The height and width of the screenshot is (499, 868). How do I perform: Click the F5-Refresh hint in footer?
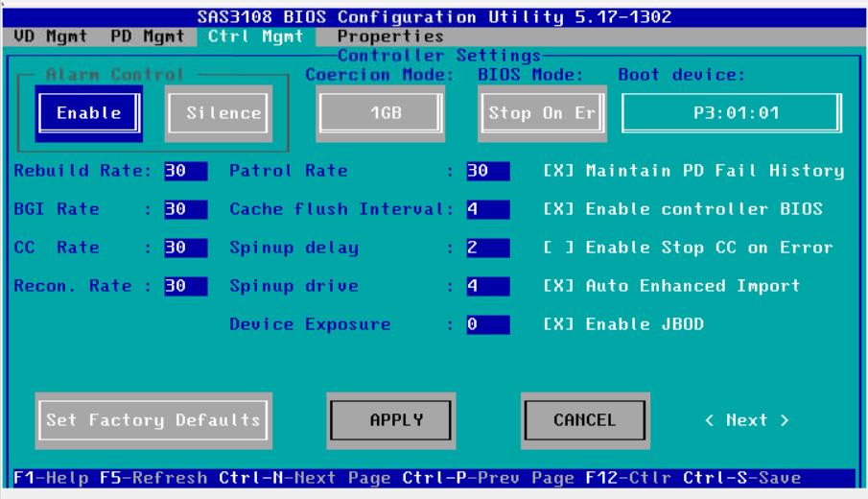(x=153, y=478)
